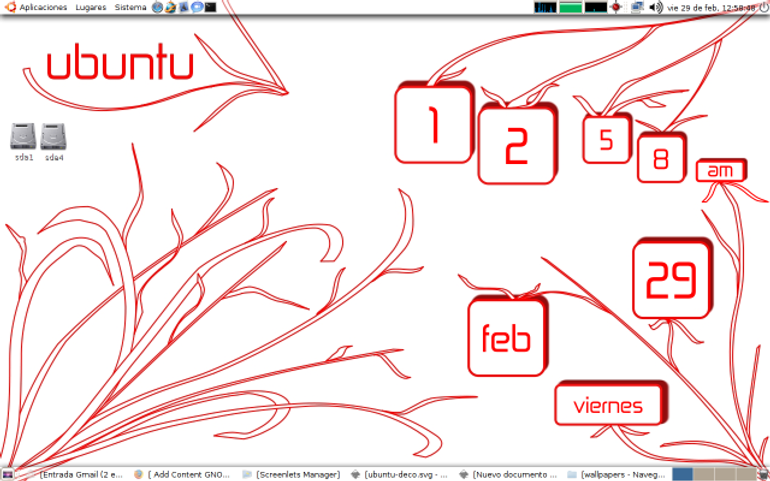Open the green memory monitor graph
This screenshot has height=481, width=770.
570,7
